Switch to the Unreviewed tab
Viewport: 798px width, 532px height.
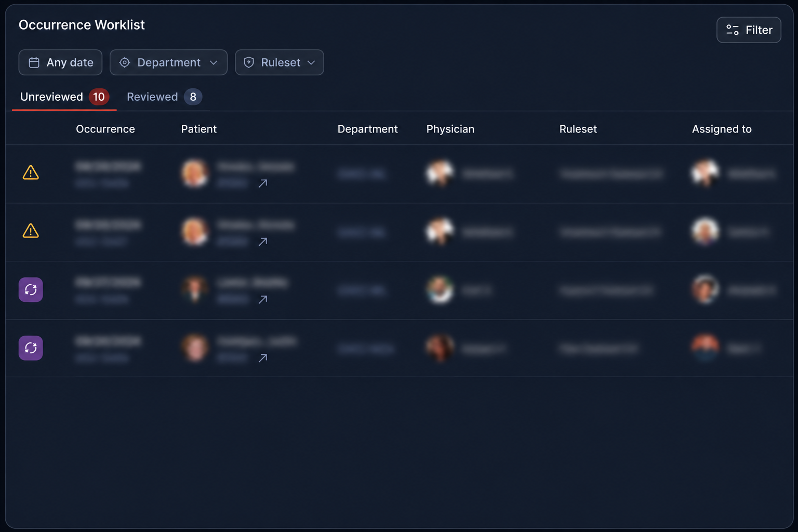coord(64,97)
